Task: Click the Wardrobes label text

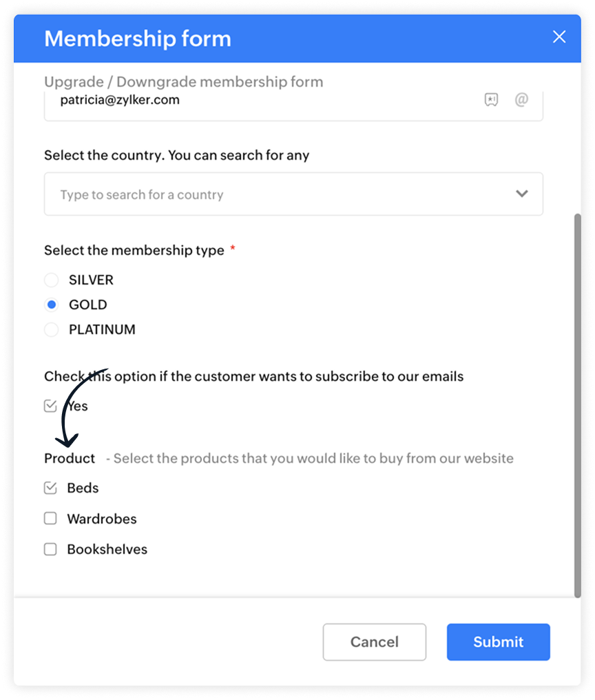Action: 102,519
